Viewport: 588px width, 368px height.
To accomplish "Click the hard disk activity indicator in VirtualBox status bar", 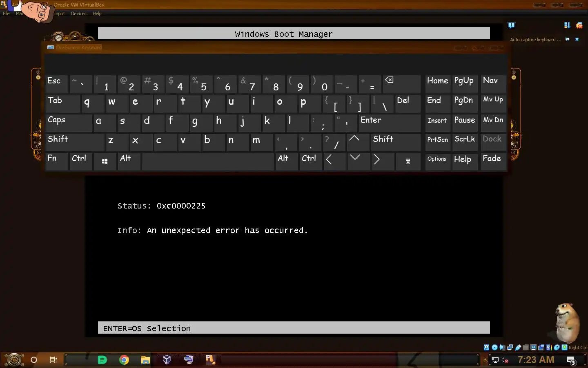I will (x=486, y=347).
